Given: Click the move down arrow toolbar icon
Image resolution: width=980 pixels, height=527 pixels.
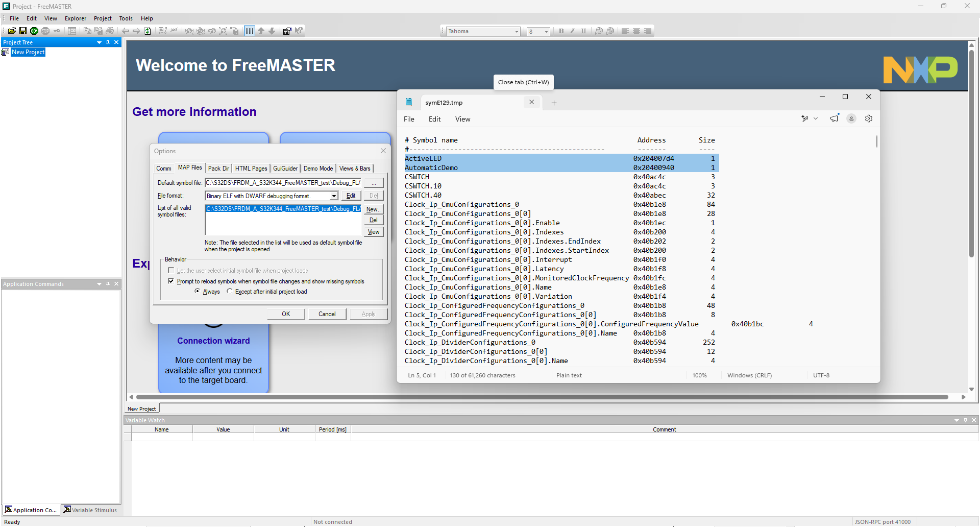Looking at the screenshot, I should point(272,31).
